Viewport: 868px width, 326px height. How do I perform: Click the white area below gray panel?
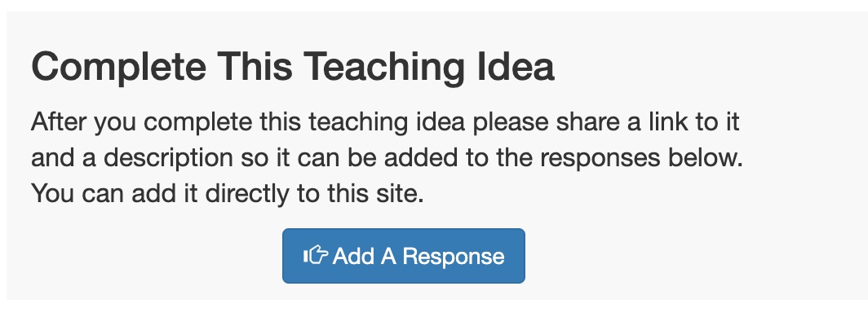coord(434,313)
